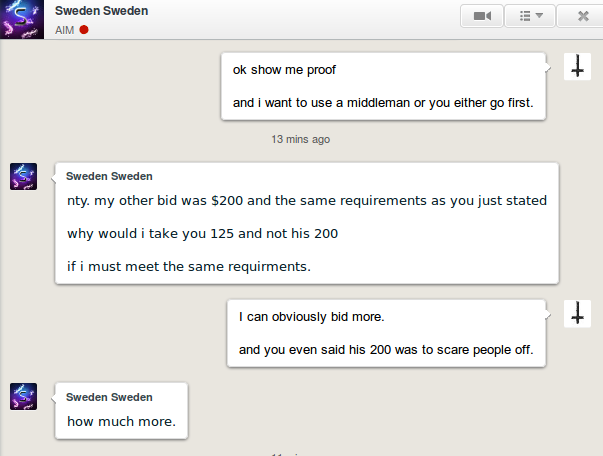Click the sender name above 'nty. my other bid'
Screen dimensions: 603x456
(109, 176)
